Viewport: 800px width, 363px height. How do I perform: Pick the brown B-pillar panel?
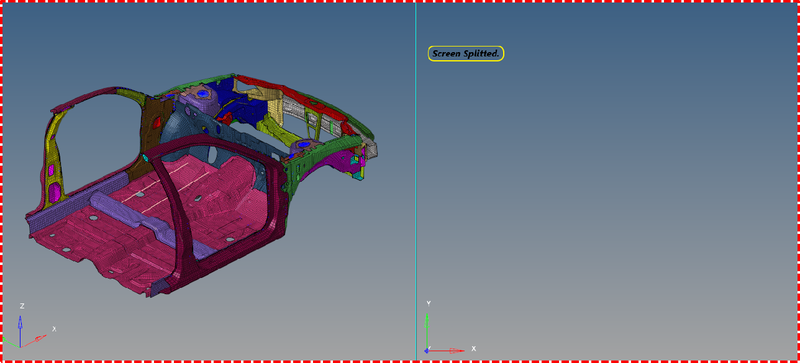coord(151,128)
